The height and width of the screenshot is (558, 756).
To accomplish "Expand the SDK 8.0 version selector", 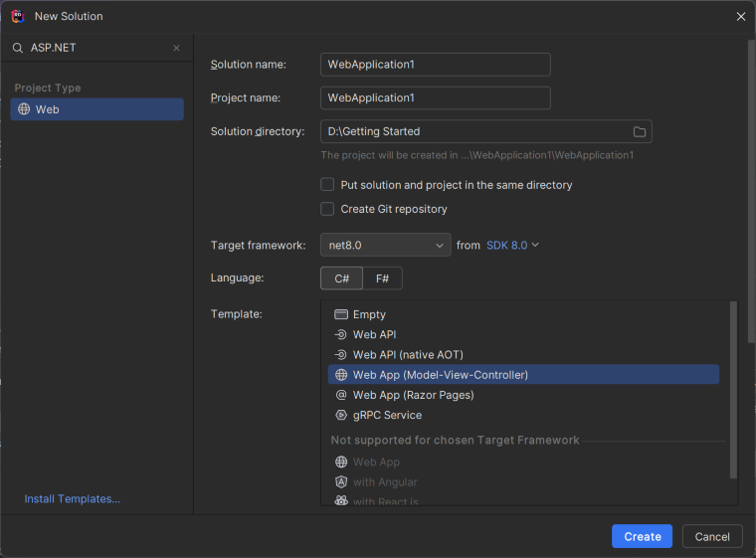I will click(512, 245).
